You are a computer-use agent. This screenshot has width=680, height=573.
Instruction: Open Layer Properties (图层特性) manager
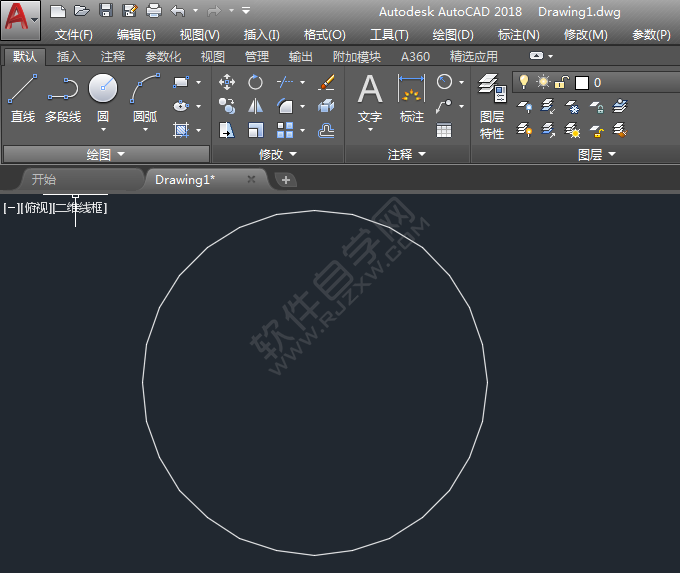coord(492,106)
